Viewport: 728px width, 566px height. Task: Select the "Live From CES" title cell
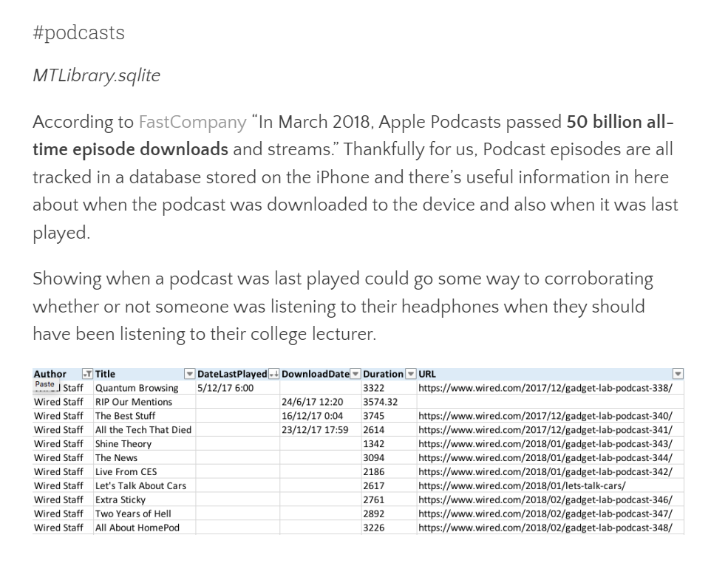click(x=126, y=472)
